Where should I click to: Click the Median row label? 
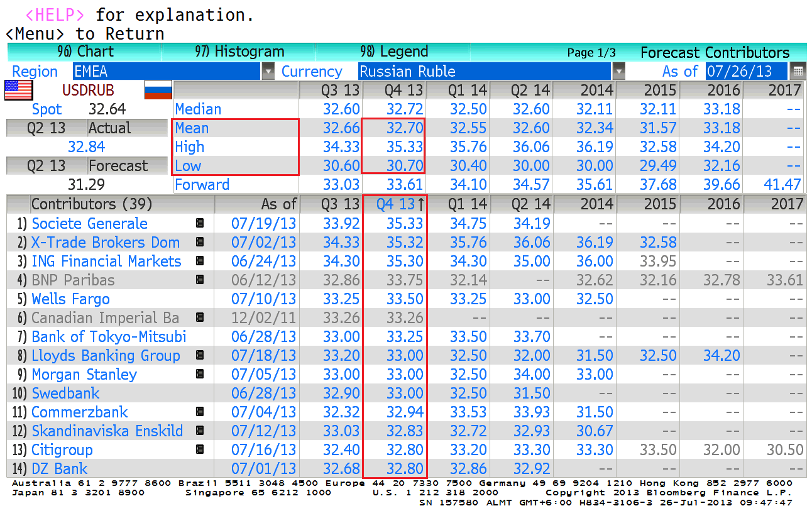click(x=198, y=109)
